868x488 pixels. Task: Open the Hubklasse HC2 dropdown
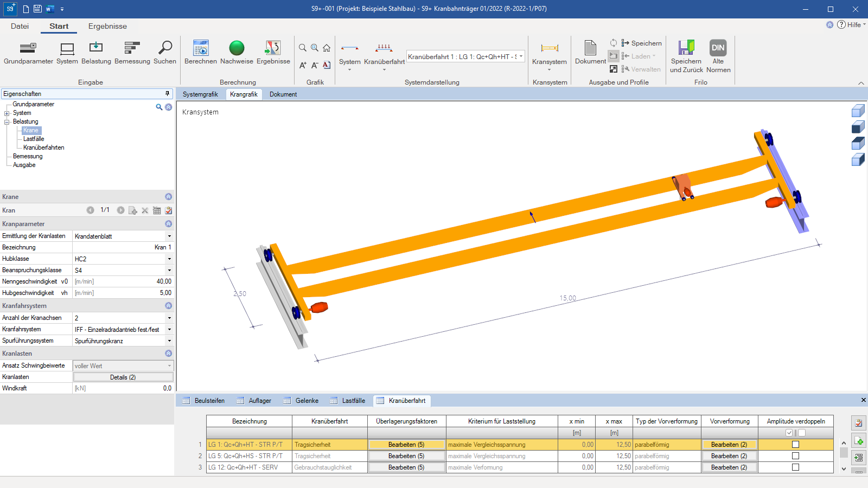(x=169, y=259)
